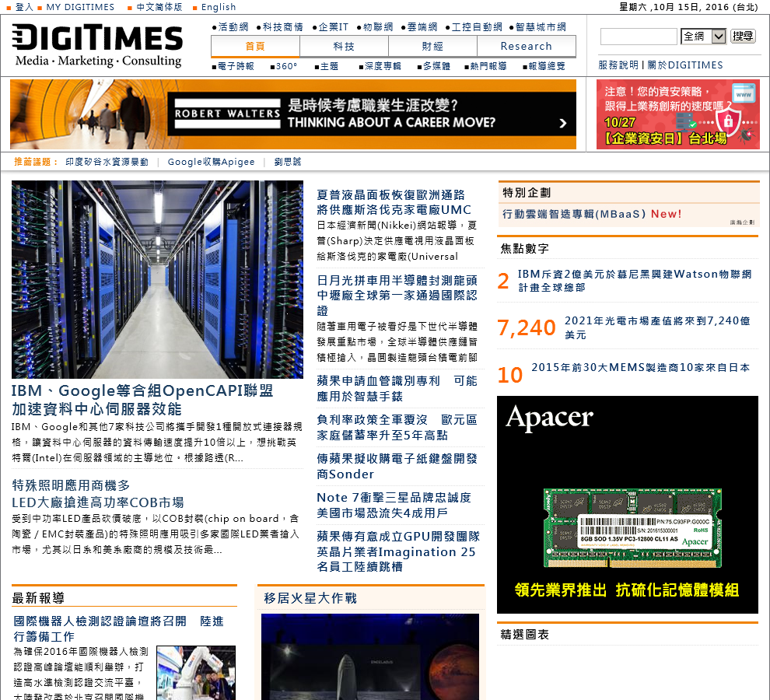This screenshot has width=770, height=700.
Task: Open IBM、Google等合組OpenCAPI聯盟 headline
Action: [142, 400]
